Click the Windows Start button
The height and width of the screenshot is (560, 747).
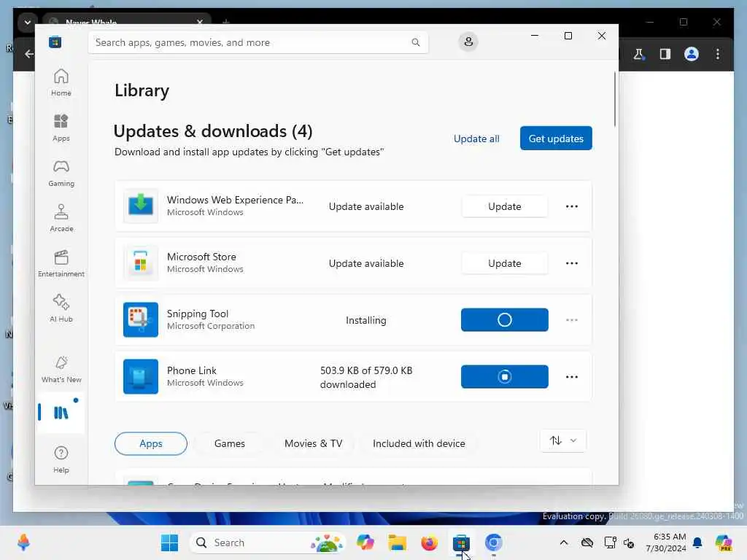coord(169,542)
